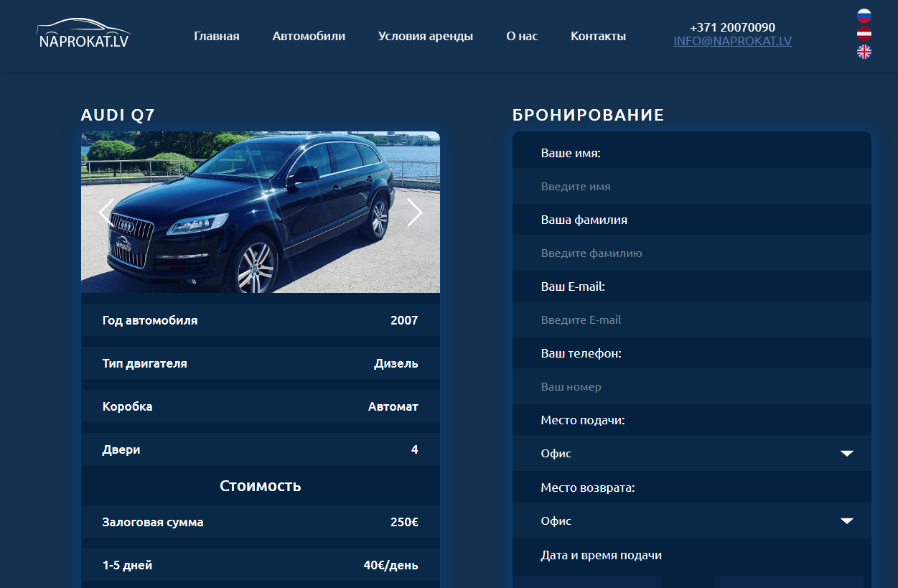Expand the Место возврата dropdown
The image size is (898, 588).
click(692, 521)
